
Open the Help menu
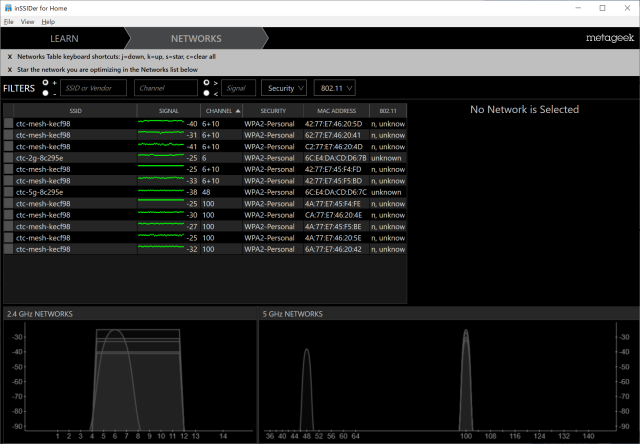[x=48, y=22]
